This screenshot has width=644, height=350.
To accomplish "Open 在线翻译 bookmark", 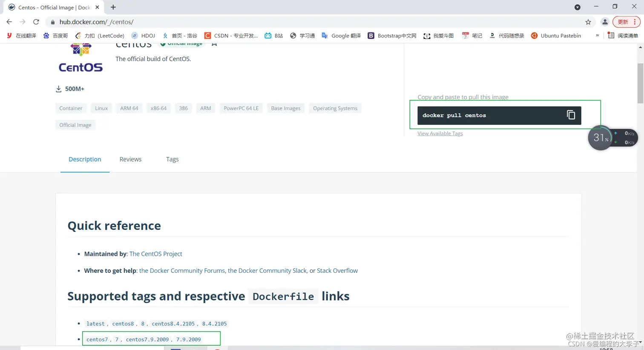I will coord(21,36).
